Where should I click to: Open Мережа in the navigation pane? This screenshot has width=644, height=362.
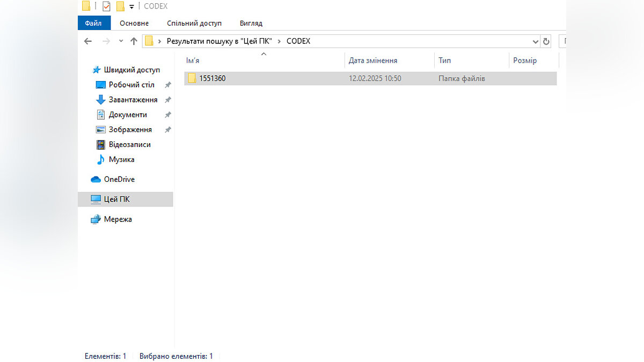[x=118, y=219]
